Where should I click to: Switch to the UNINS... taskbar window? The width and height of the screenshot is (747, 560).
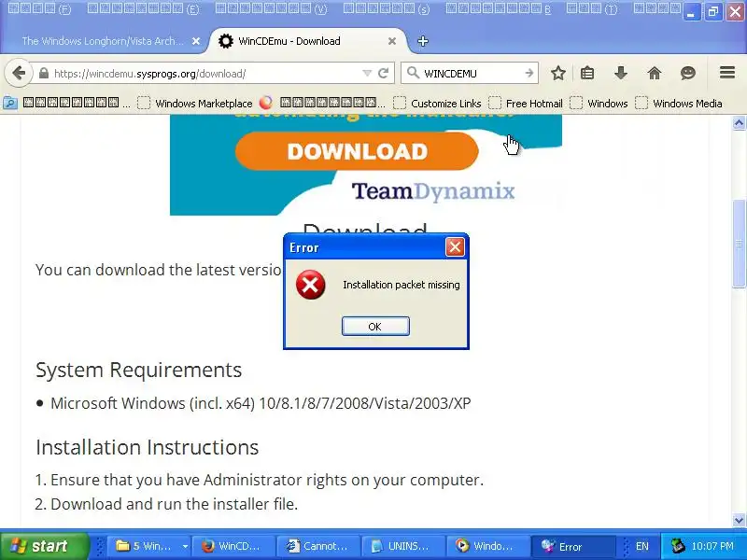click(x=402, y=546)
